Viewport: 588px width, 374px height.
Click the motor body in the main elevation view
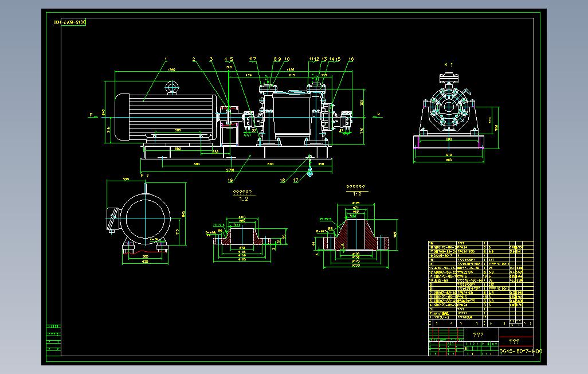[x=166, y=117]
